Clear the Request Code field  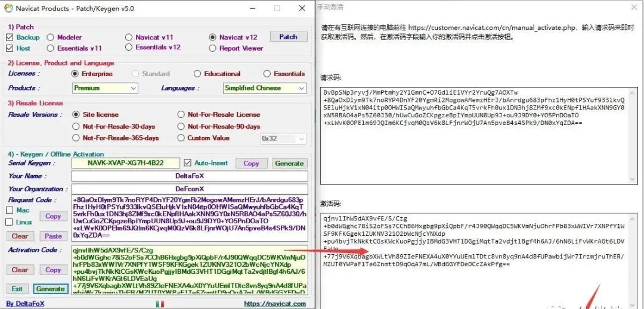point(20,236)
